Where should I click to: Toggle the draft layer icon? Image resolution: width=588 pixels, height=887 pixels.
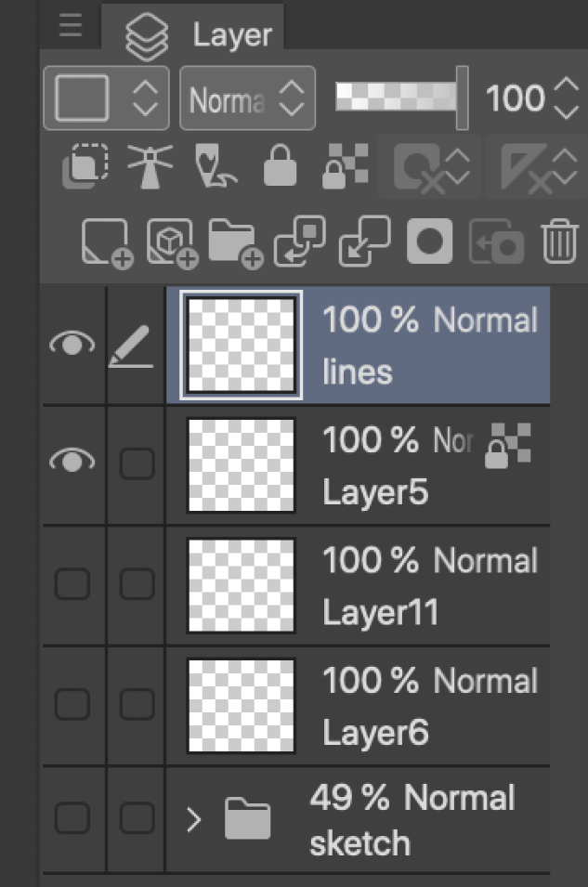point(215,166)
